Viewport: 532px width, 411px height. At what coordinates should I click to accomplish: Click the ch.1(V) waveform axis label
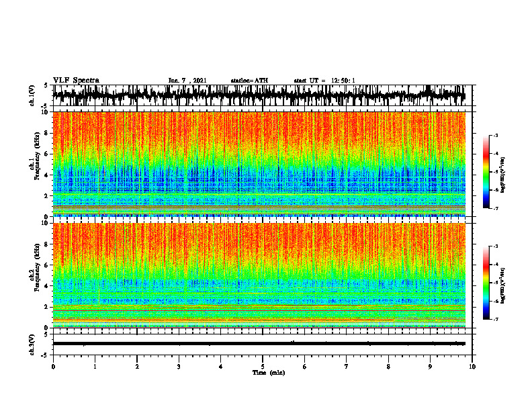pyautogui.click(x=32, y=95)
